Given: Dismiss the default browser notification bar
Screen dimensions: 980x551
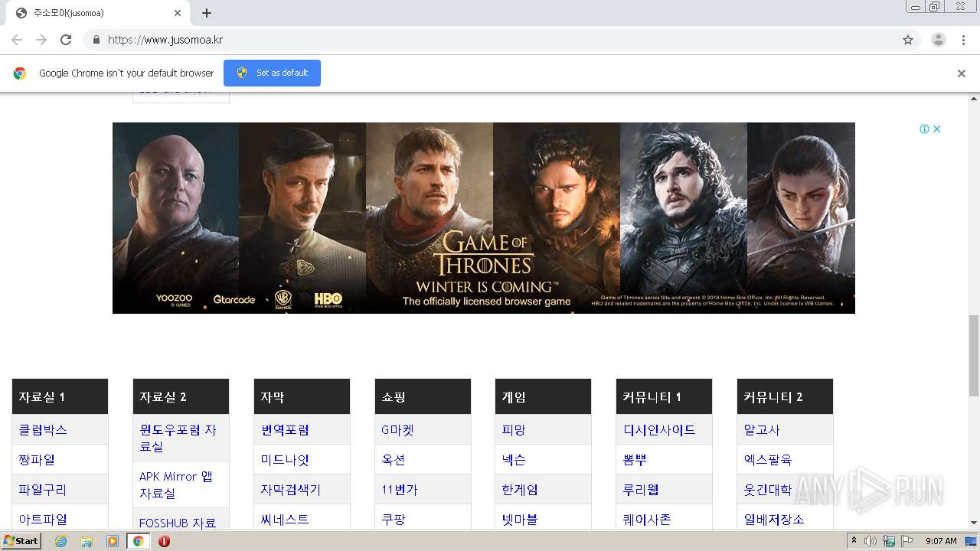Looking at the screenshot, I should 962,73.
